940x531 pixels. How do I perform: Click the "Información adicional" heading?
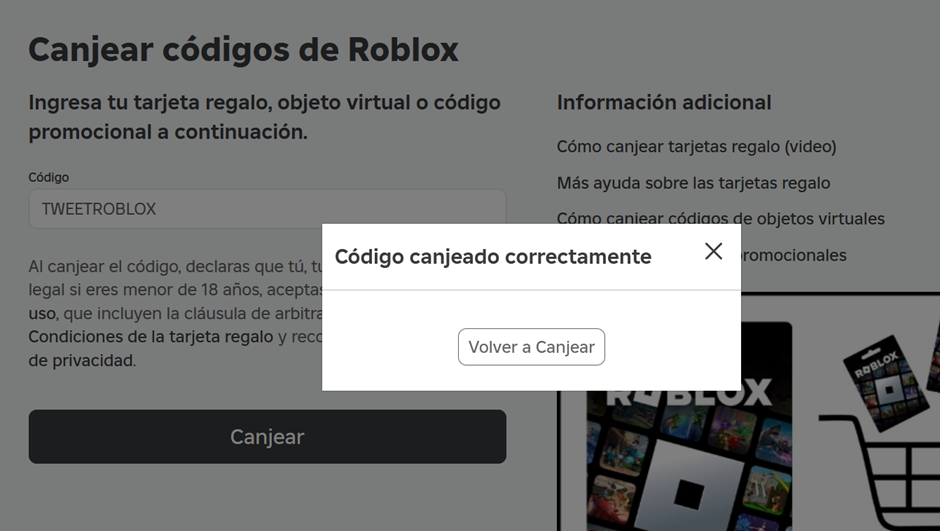(x=664, y=102)
